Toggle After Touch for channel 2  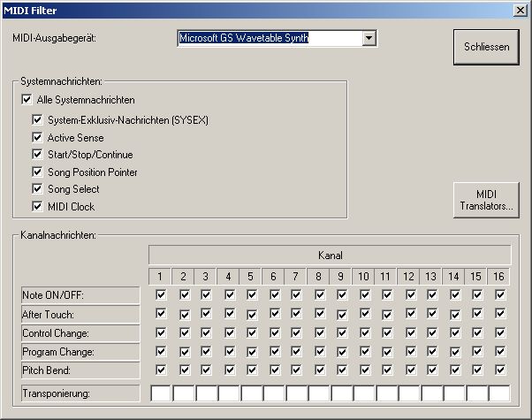pos(185,315)
